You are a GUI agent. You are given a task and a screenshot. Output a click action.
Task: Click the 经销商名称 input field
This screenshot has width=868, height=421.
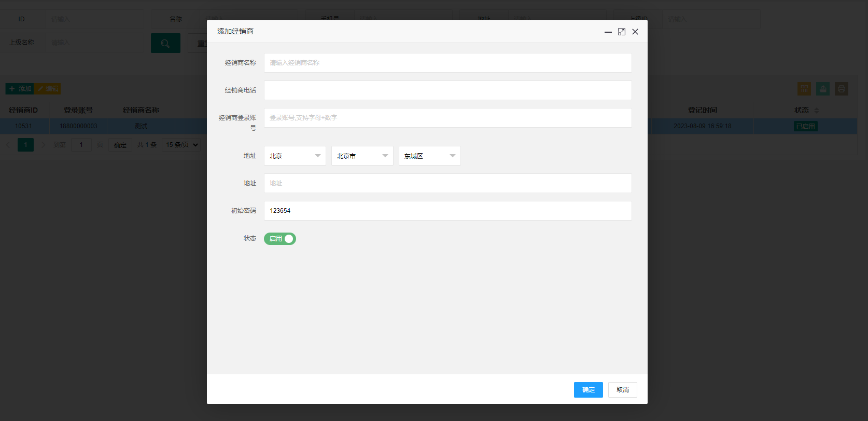(x=448, y=63)
